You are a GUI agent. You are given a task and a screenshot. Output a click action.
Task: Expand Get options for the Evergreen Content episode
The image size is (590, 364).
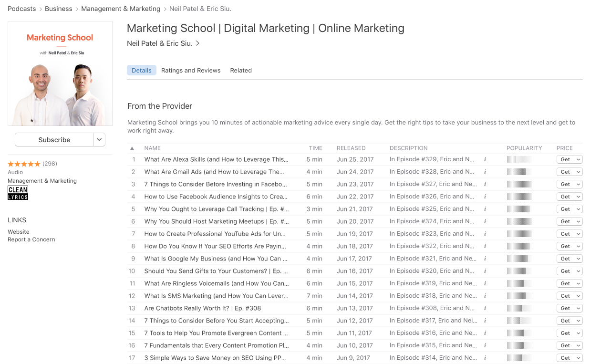(579, 333)
